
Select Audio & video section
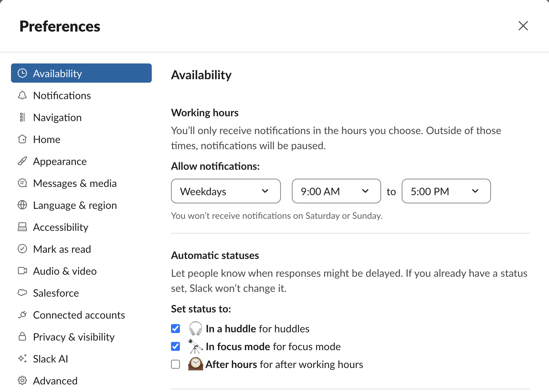[81, 271]
